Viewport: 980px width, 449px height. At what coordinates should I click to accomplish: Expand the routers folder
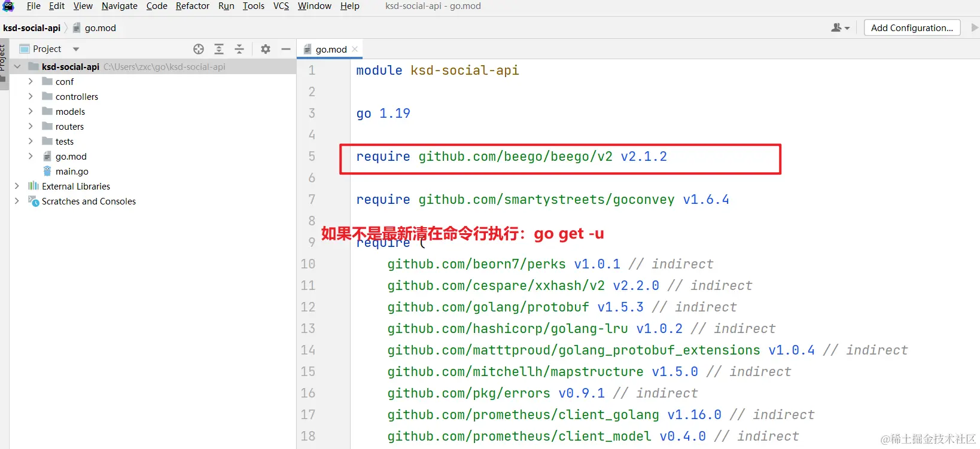coord(31,126)
